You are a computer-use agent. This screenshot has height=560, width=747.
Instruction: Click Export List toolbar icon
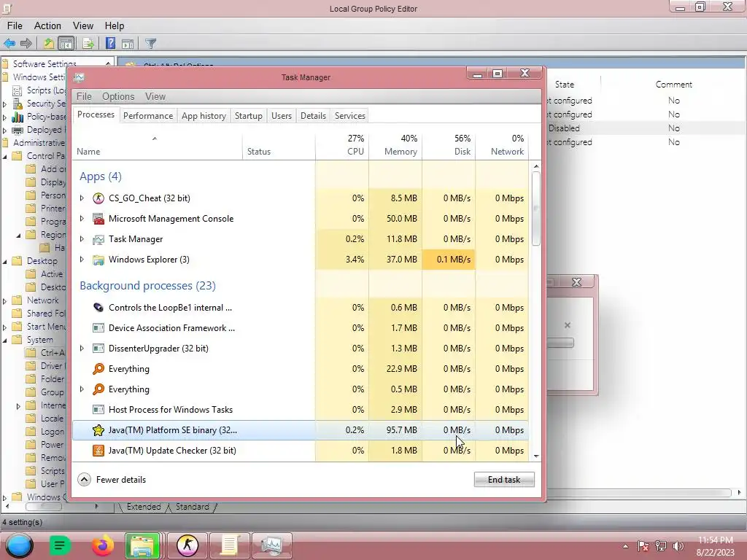pos(88,44)
